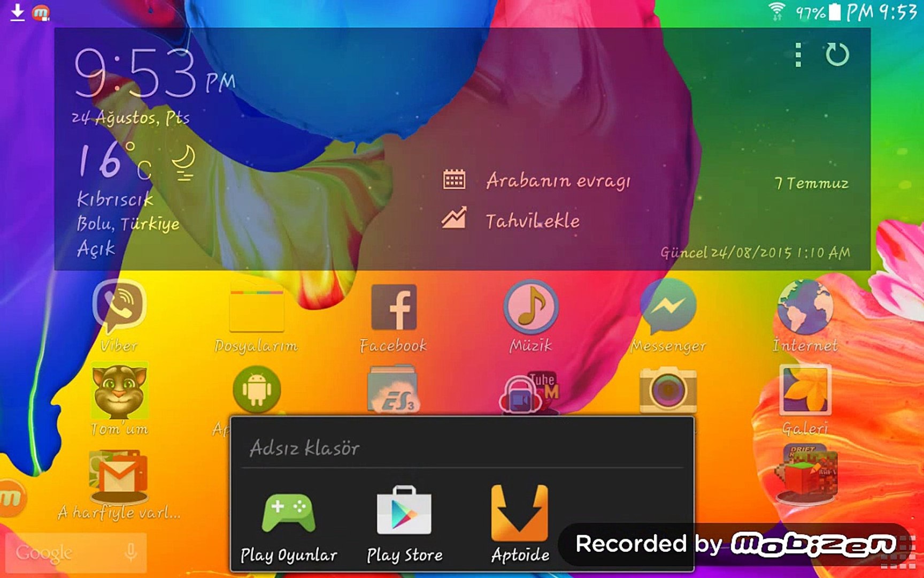Tap the green Android robot app icon
The image size is (924, 578).
[257, 390]
